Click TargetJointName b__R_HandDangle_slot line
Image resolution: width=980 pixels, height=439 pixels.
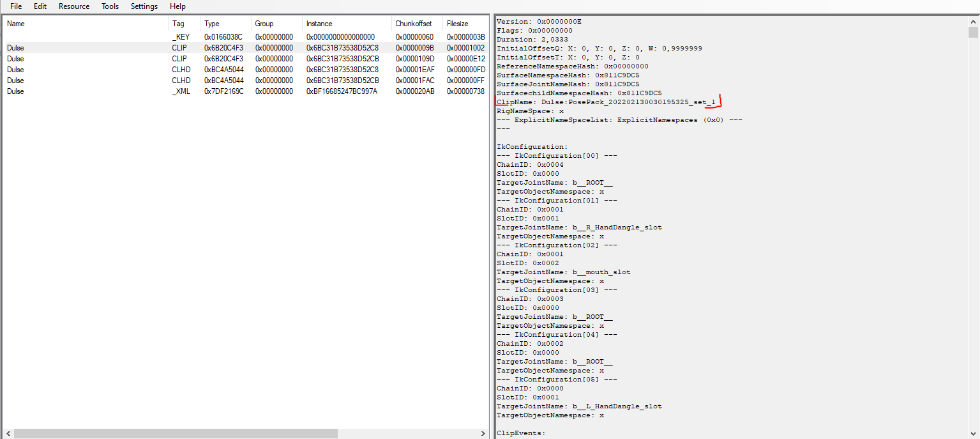click(579, 227)
